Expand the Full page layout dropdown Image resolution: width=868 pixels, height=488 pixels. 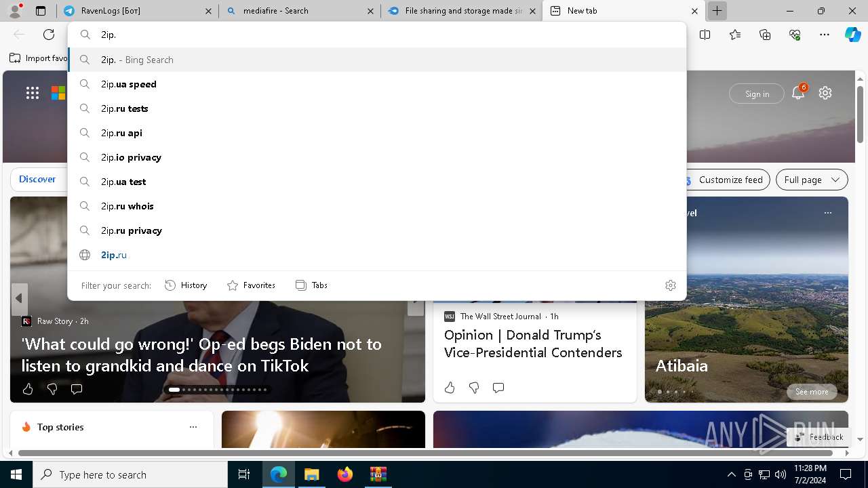pos(812,180)
